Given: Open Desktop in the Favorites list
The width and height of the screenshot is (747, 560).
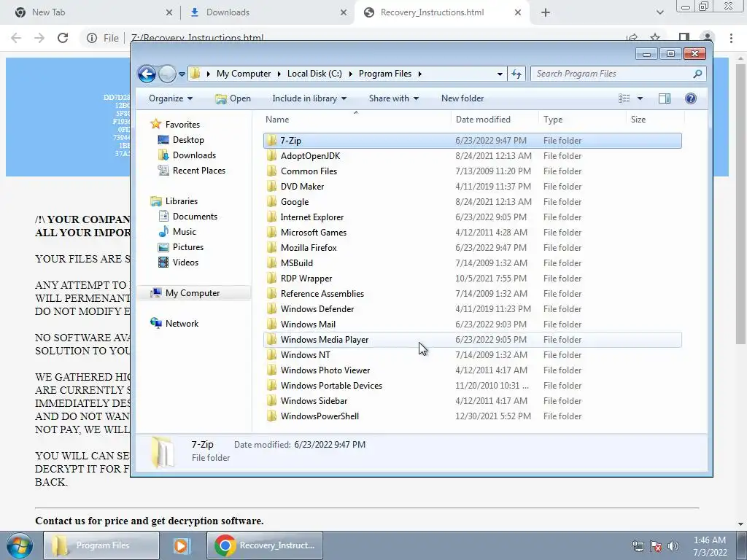Looking at the screenshot, I should (188, 139).
